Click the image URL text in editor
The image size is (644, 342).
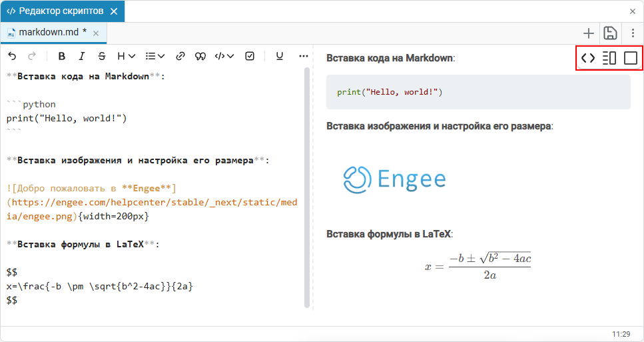click(x=152, y=209)
